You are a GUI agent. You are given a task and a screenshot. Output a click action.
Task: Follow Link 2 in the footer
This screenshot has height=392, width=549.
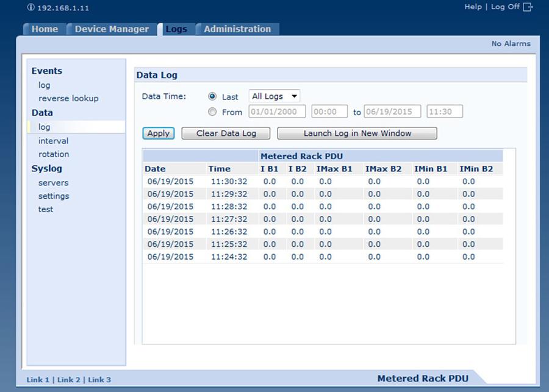coord(69,380)
